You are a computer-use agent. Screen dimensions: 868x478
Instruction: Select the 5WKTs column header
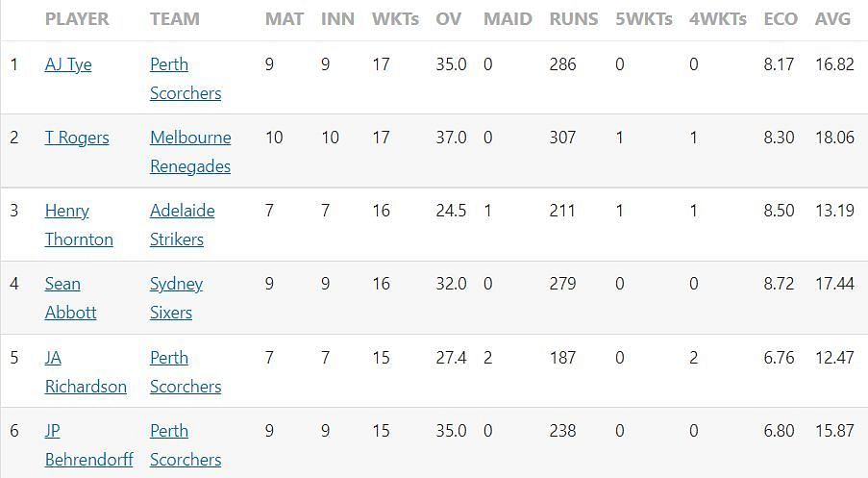point(644,19)
